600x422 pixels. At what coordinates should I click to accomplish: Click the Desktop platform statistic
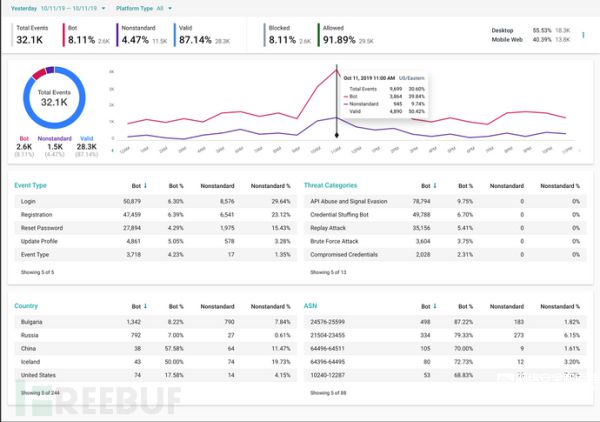tap(530, 30)
